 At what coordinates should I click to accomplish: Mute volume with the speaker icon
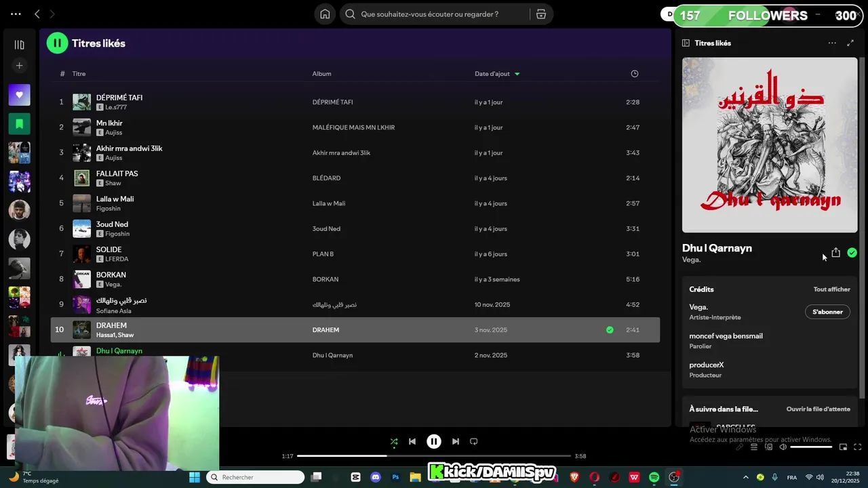[783, 447]
